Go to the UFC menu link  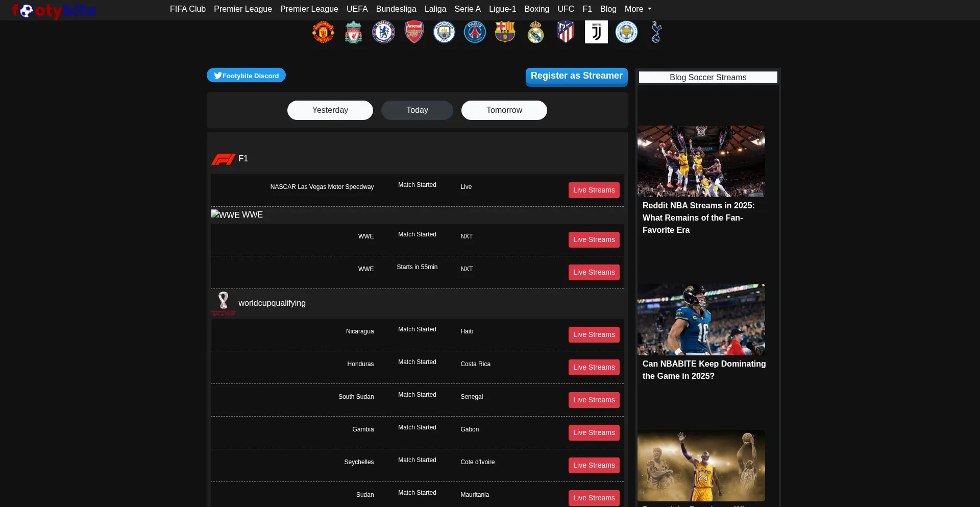pos(566,9)
